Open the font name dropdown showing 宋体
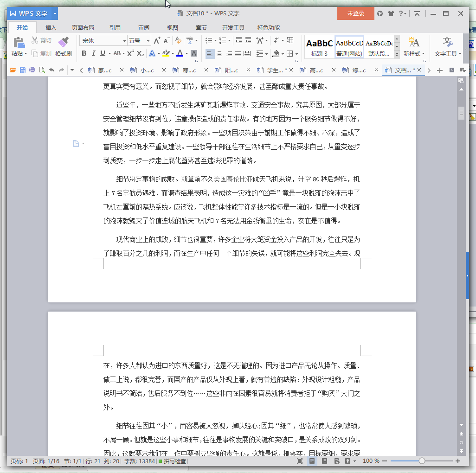This screenshot has height=473, width=476. 102,41
